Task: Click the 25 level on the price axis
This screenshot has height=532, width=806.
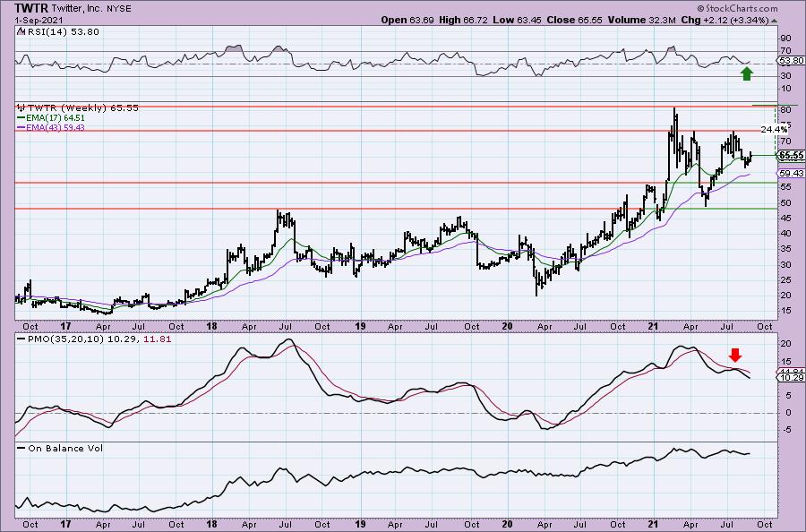Action: (785, 279)
